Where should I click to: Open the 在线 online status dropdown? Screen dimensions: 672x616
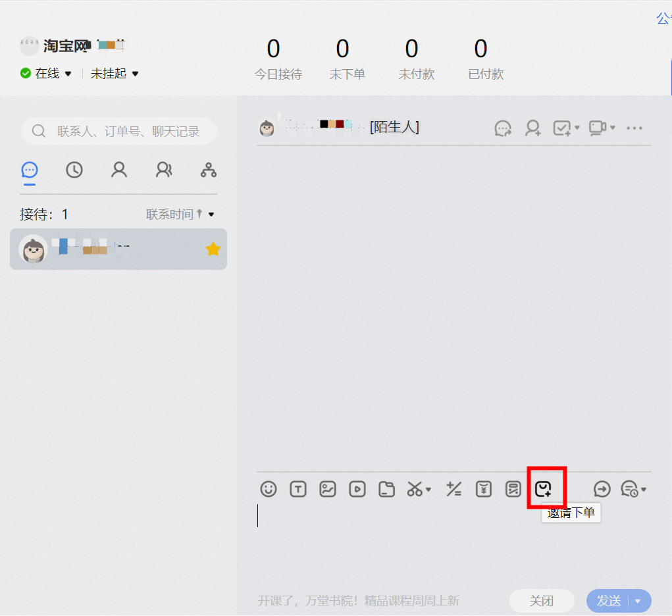pos(46,73)
